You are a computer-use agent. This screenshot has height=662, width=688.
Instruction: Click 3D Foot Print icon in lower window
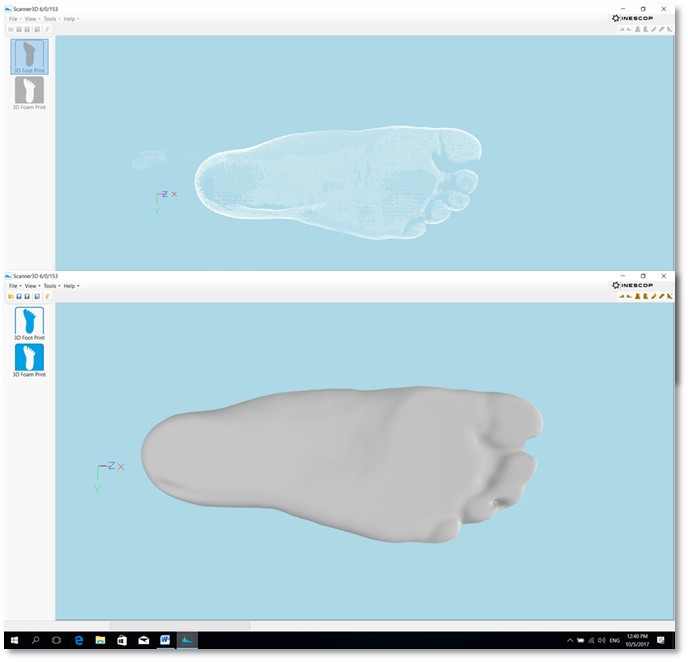29,323
